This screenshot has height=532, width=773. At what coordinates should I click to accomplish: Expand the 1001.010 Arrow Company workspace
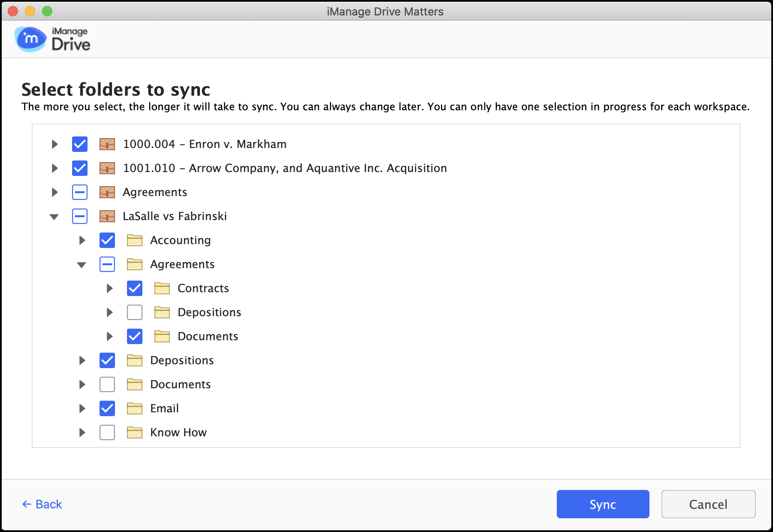54,168
